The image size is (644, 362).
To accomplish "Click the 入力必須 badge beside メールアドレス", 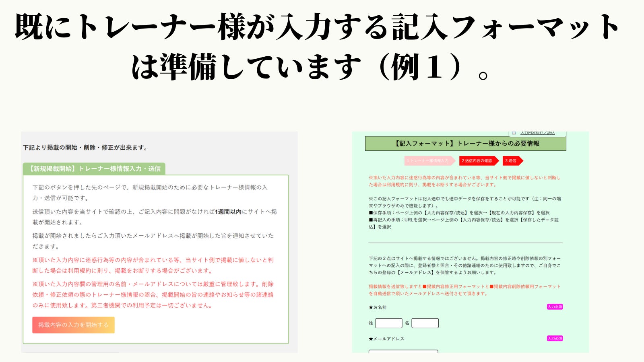I will pyautogui.click(x=555, y=338).
